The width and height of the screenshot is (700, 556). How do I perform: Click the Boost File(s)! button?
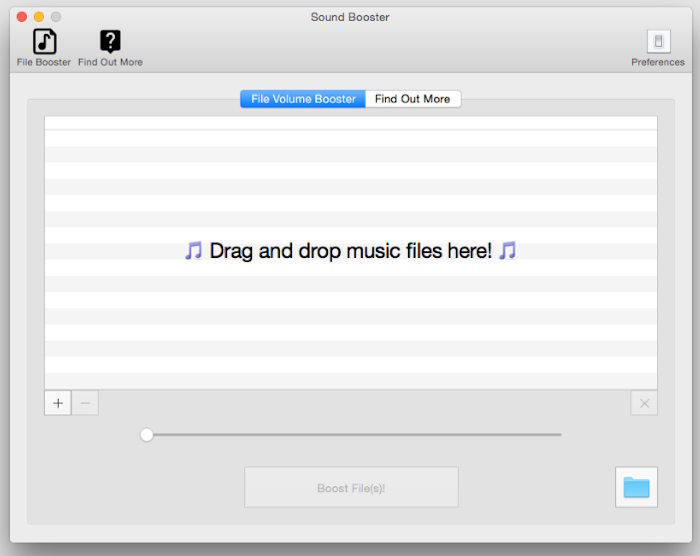click(351, 487)
